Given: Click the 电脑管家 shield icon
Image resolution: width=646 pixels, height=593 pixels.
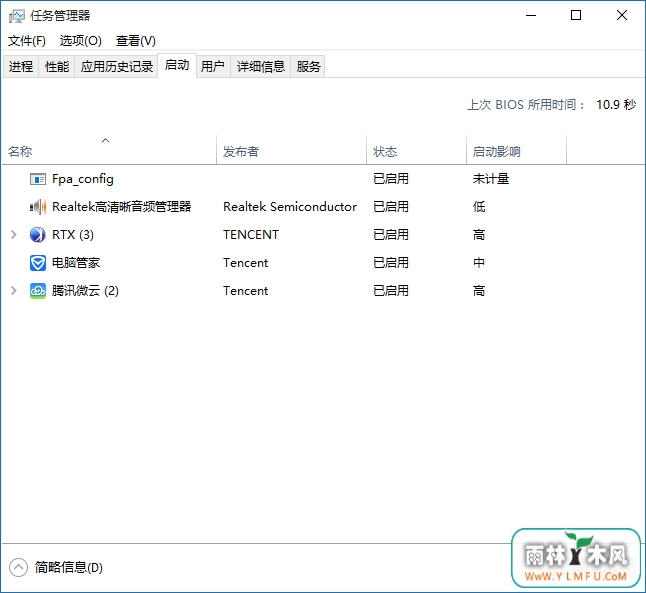Looking at the screenshot, I should point(38,263).
